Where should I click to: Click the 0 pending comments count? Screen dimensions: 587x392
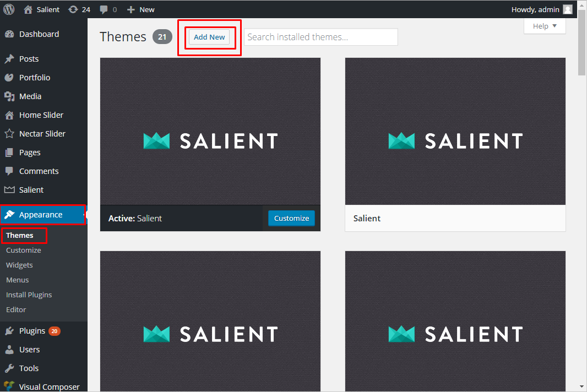tap(115, 10)
